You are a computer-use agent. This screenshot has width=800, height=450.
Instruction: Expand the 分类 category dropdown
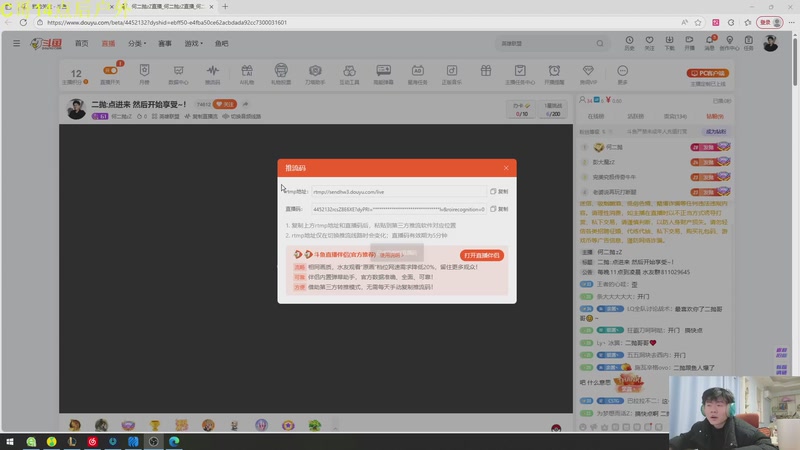137,43
